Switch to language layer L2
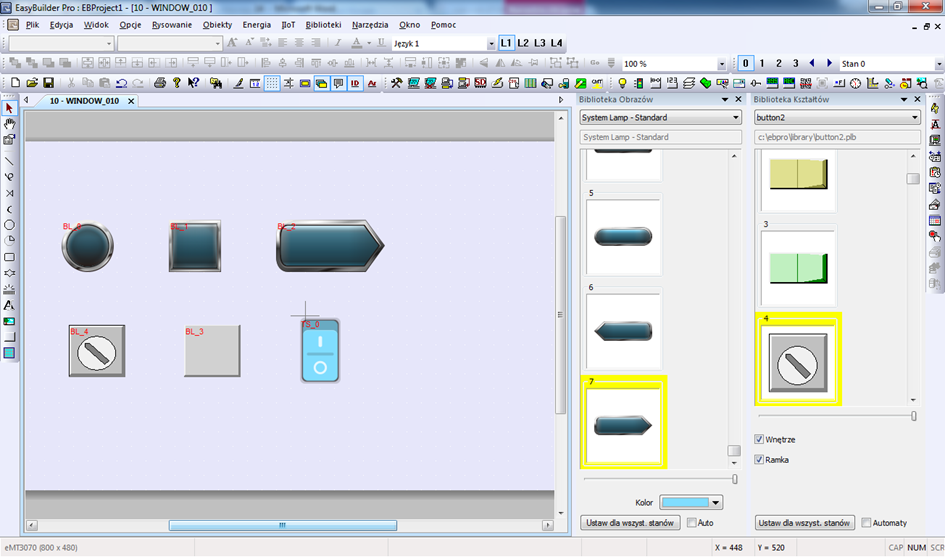Viewport: 945px width, 557px height. 523,43
